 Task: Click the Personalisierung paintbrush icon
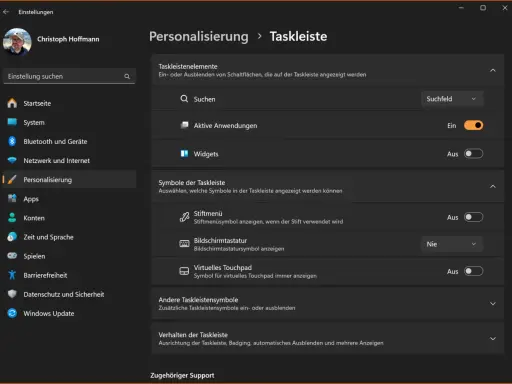pyautogui.click(x=12, y=180)
